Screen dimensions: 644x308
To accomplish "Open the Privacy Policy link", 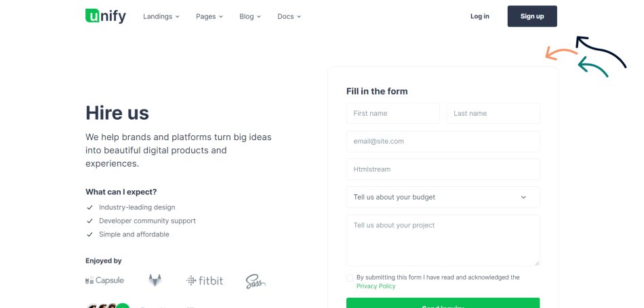I will coord(376,286).
